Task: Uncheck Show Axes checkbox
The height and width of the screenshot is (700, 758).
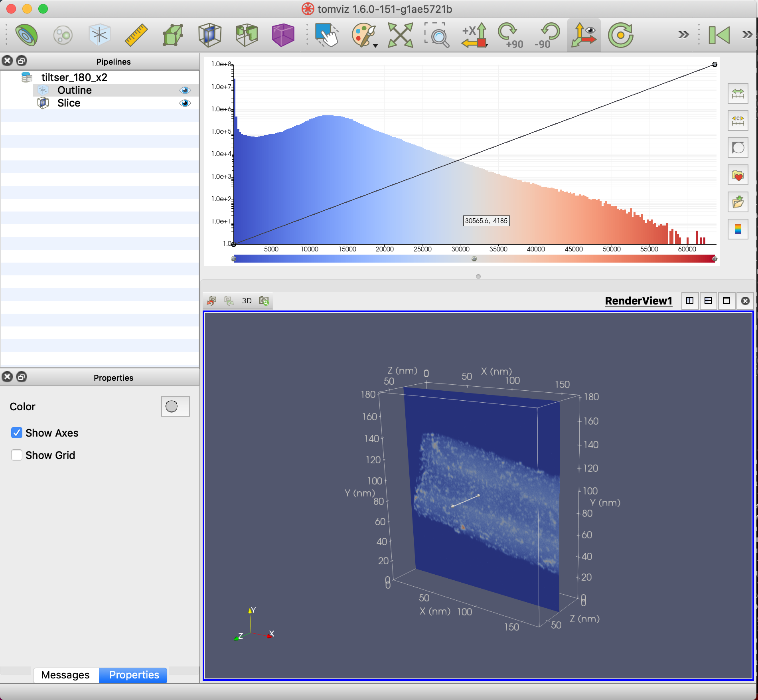Action: tap(17, 433)
